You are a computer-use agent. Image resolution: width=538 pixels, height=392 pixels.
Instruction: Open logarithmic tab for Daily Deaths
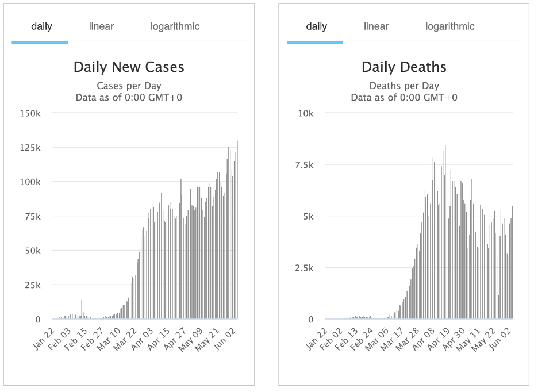click(x=450, y=26)
